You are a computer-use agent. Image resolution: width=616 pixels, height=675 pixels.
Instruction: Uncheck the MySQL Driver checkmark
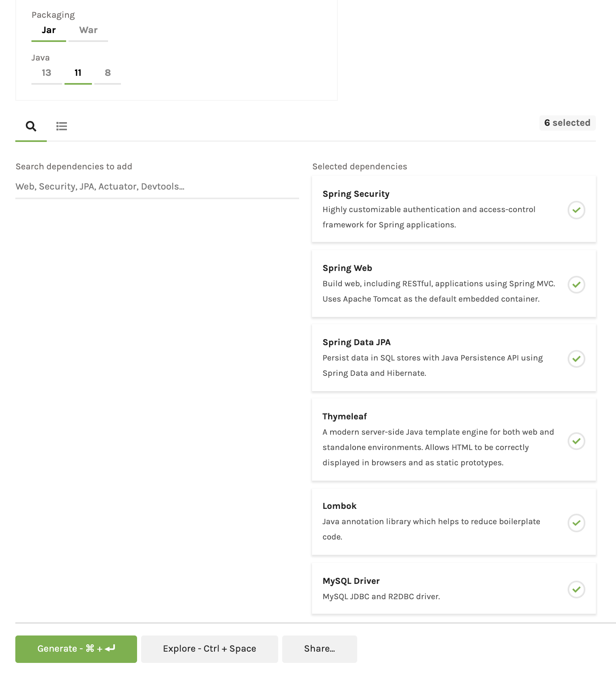tap(576, 590)
